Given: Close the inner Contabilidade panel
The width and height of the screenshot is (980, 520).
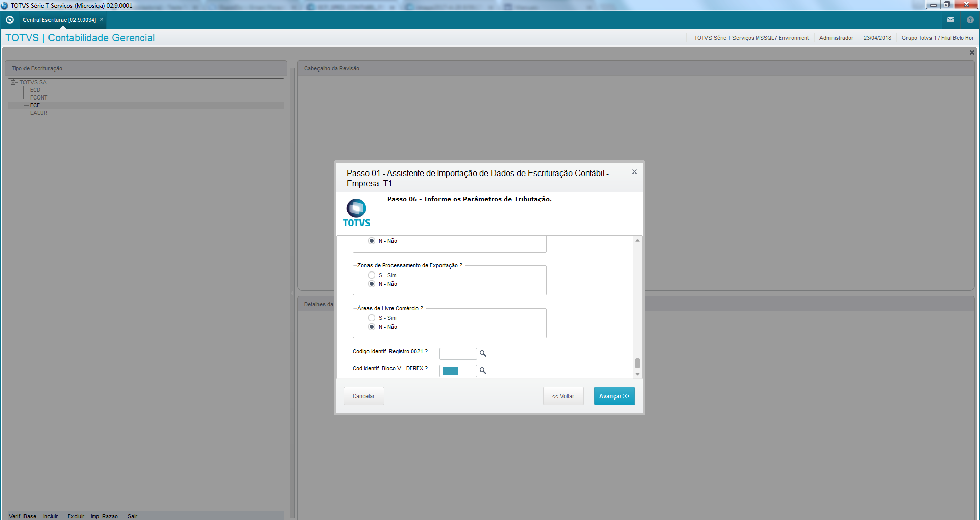Looking at the screenshot, I should click(972, 53).
